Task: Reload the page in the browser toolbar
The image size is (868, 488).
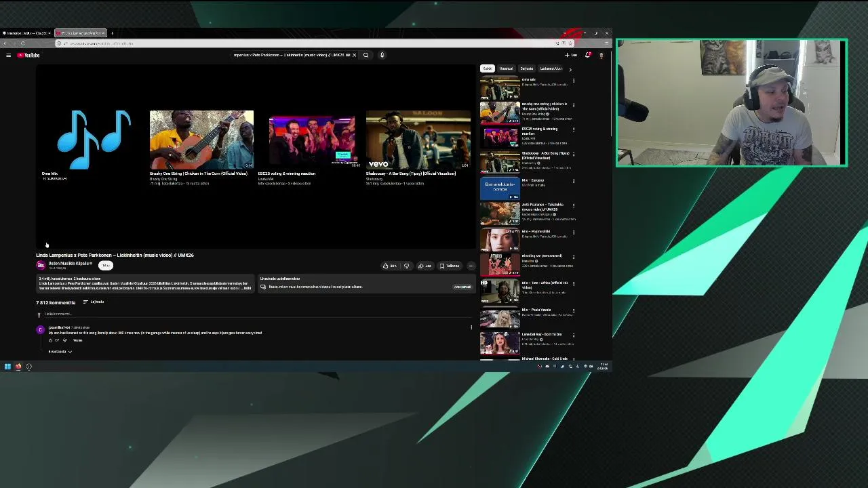Action: tap(22, 43)
